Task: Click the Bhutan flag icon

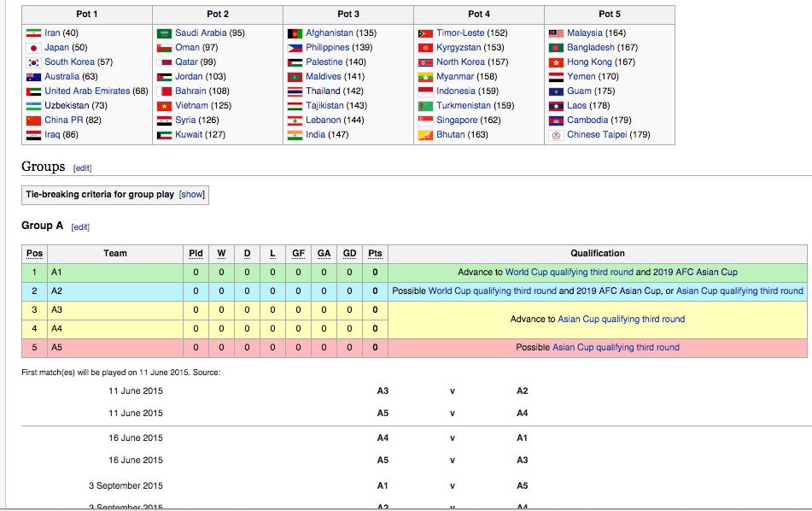Action: [425, 135]
